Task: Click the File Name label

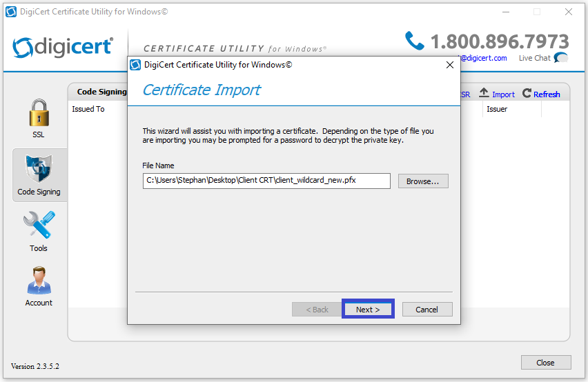Action: pos(158,165)
